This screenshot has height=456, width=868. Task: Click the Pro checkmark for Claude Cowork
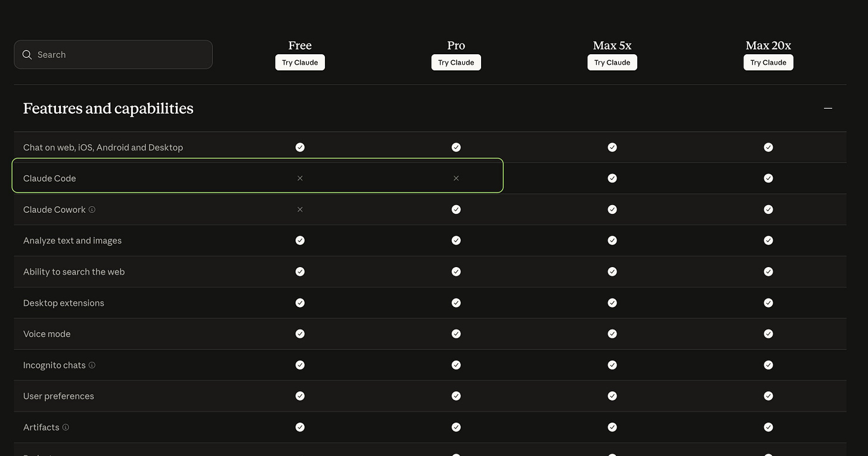[x=456, y=209]
